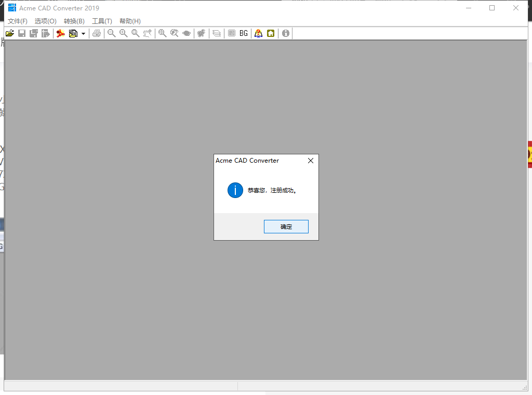Open the 选项(O) menu
The height and width of the screenshot is (395, 532).
click(x=46, y=21)
